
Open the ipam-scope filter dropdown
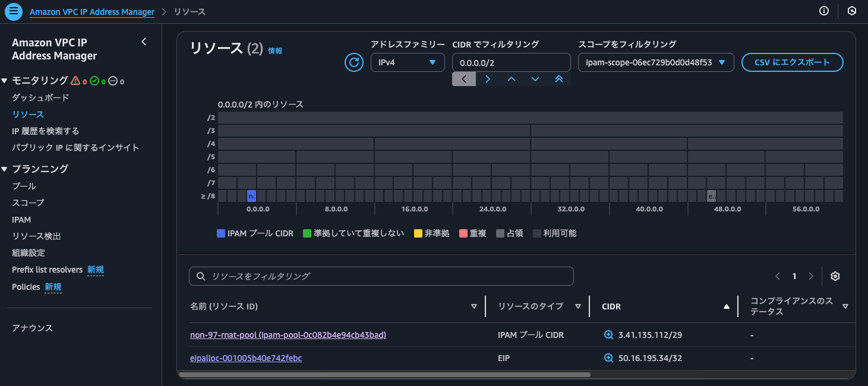pyautogui.click(x=655, y=62)
